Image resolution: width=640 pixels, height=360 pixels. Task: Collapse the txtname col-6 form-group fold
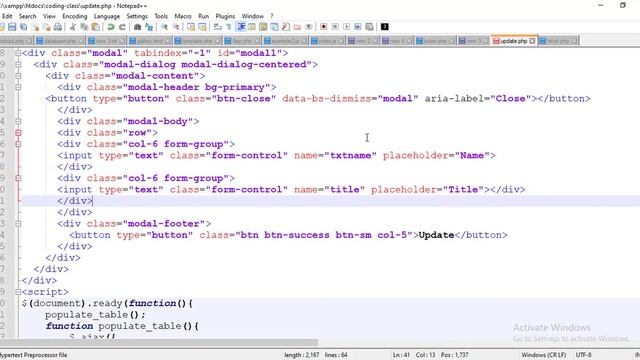(18, 144)
